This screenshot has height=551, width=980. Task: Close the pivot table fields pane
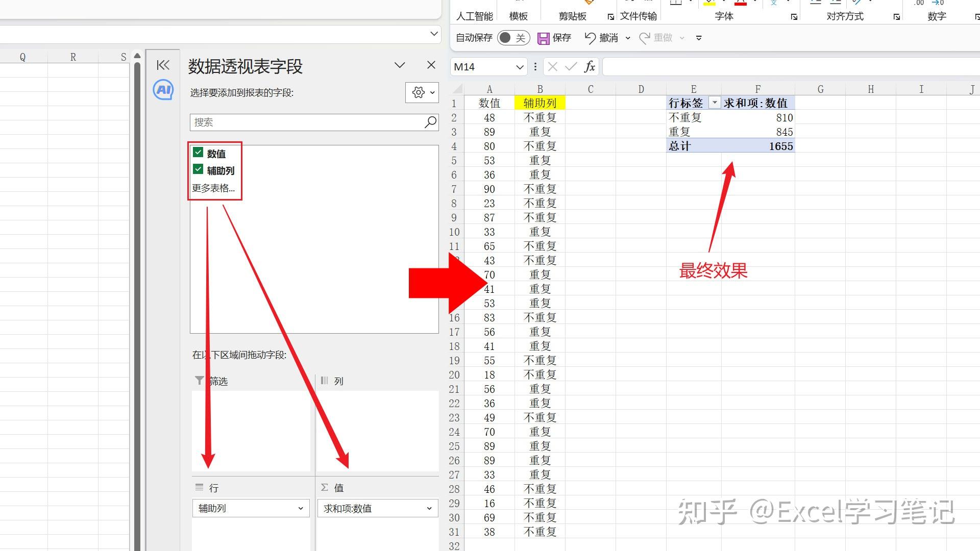tap(431, 65)
